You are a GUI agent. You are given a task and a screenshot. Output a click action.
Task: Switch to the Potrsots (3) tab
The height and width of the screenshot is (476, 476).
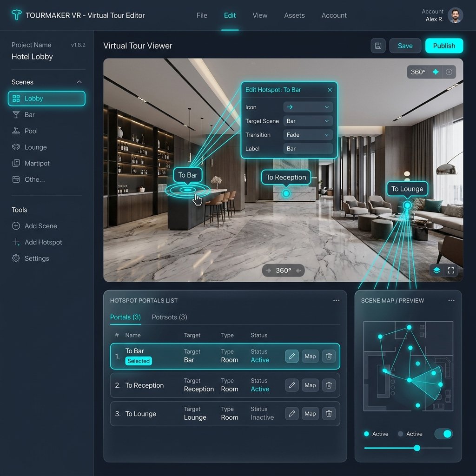tap(169, 317)
